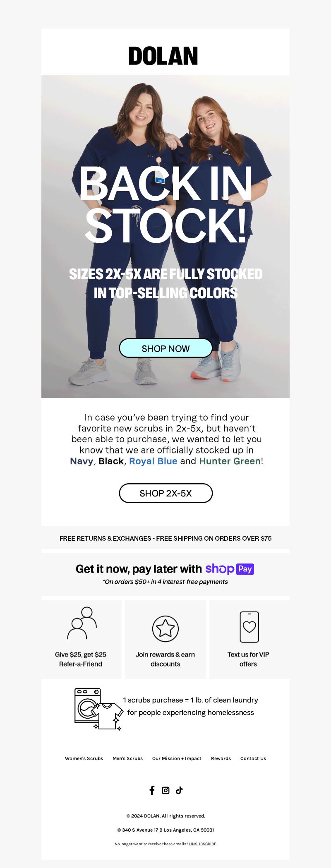Open the Instagram icon in footer
331x868 pixels.
165,790
